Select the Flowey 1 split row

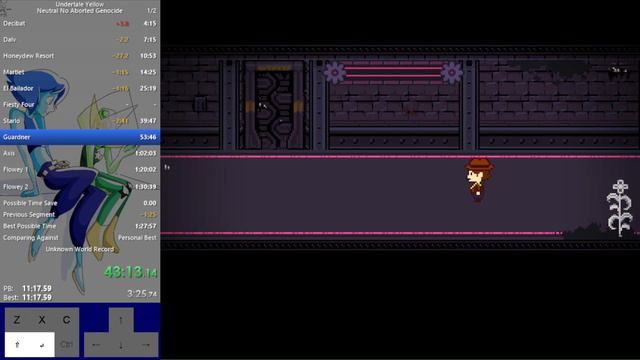[x=80, y=170]
